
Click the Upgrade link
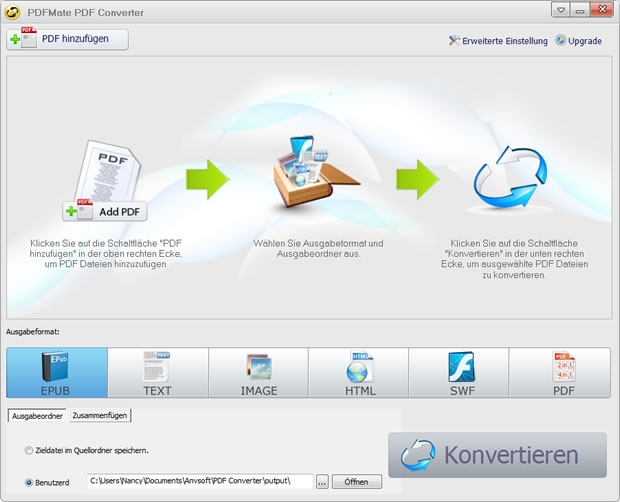[579, 41]
